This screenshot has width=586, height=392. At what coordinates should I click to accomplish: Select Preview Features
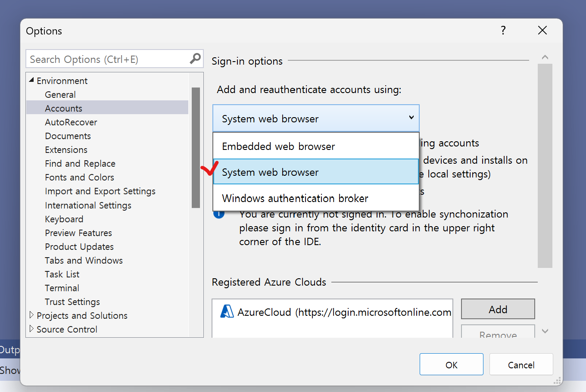78,233
